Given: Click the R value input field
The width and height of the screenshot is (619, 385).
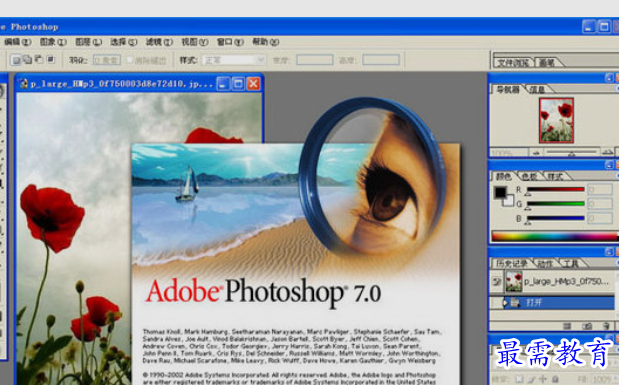Looking at the screenshot, I should click(x=600, y=190).
